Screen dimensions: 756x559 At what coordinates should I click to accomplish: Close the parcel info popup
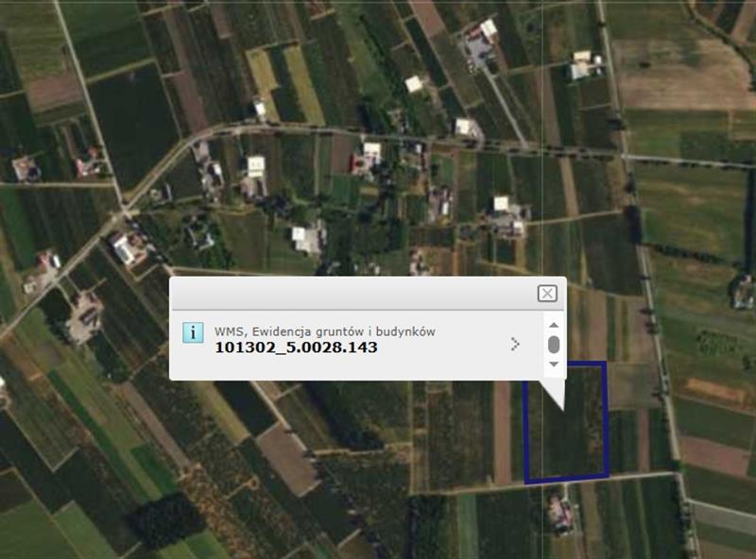coord(547,294)
